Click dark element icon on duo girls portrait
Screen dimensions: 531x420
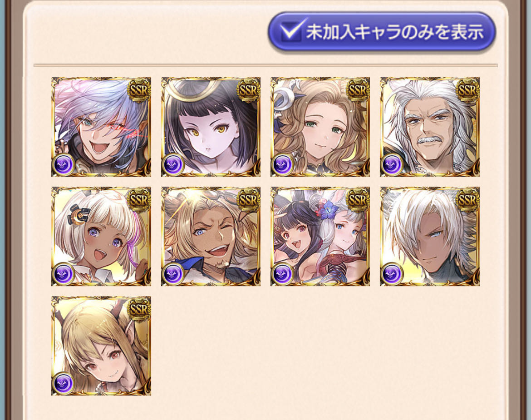coord(282,274)
